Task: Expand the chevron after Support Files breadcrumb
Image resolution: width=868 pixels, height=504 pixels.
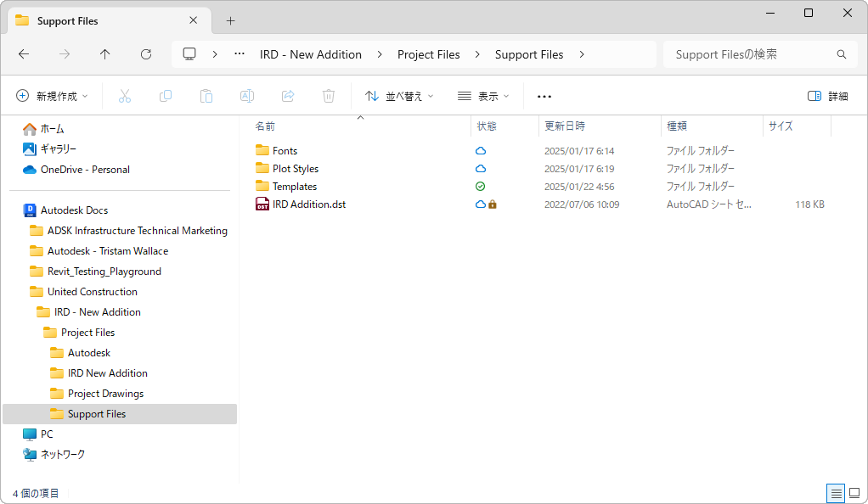Action: pyautogui.click(x=581, y=54)
